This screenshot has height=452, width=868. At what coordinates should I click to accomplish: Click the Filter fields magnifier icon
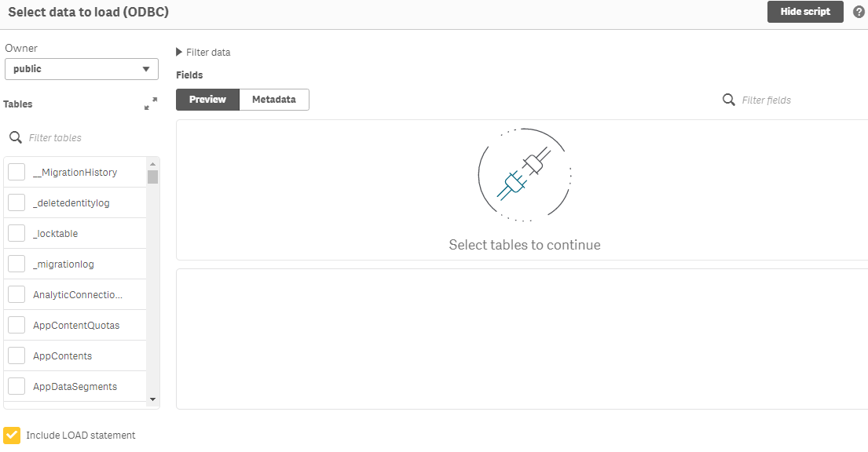tap(729, 100)
